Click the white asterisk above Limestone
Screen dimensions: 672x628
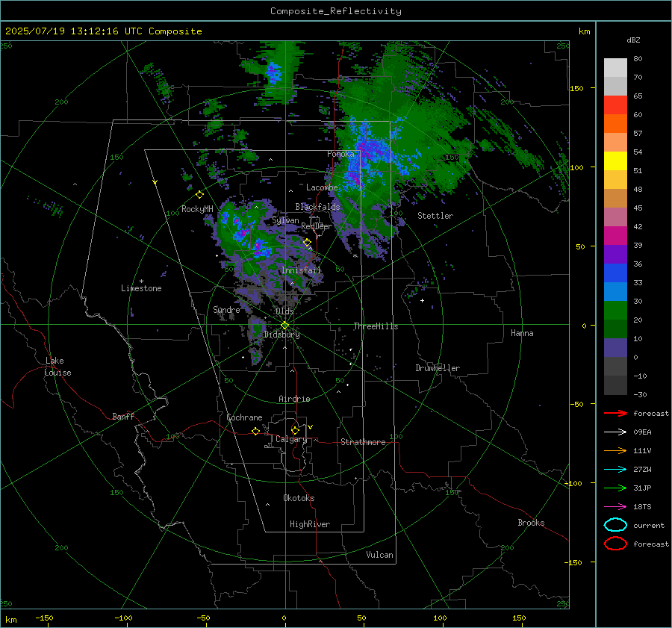tap(141, 282)
